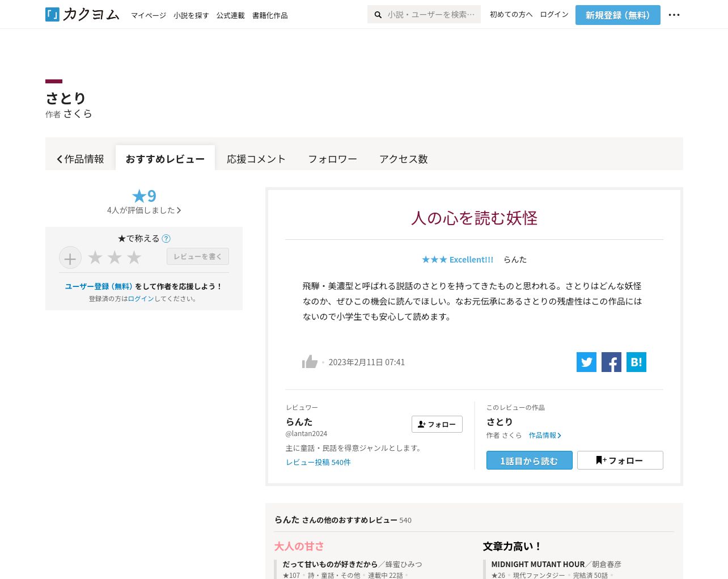This screenshot has width=728, height=579.
Task: Switch to 応援コメント tab
Action: coord(256,159)
